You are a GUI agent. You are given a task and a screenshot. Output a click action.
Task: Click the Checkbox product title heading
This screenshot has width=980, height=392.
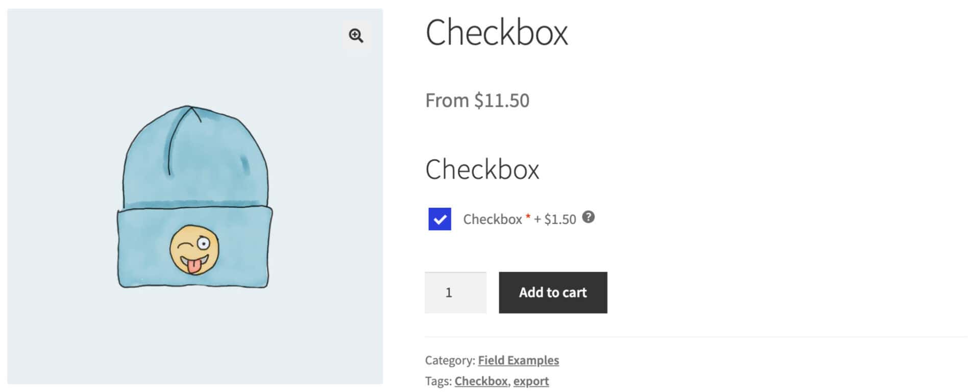pos(497,32)
